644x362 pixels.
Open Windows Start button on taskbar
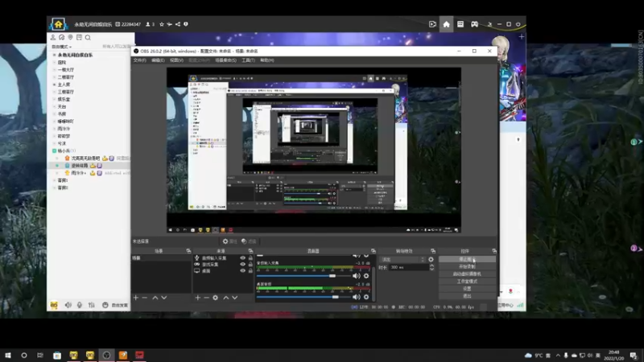click(8, 356)
